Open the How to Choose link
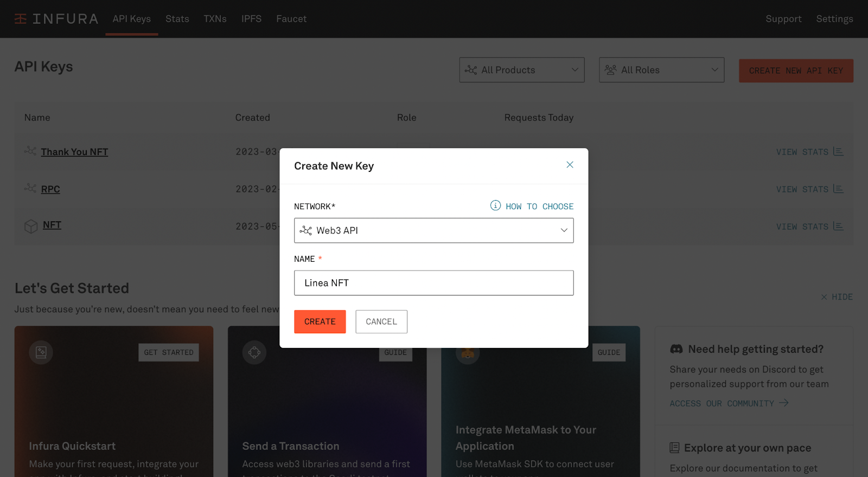The height and width of the screenshot is (477, 868). pos(540,206)
